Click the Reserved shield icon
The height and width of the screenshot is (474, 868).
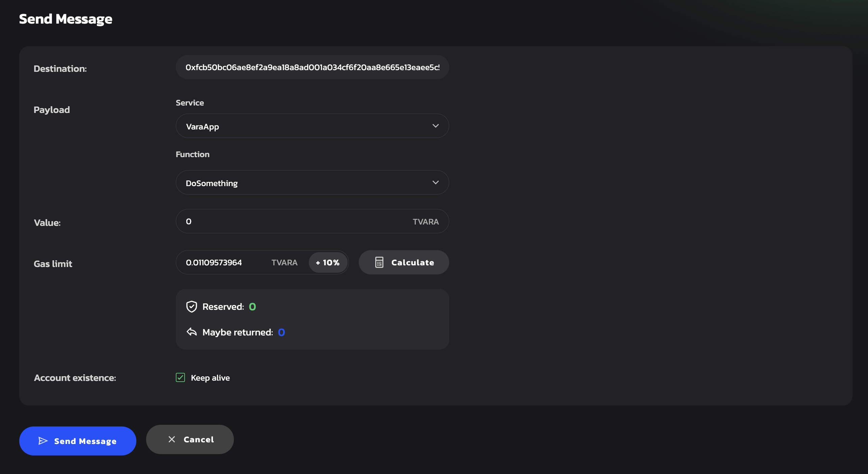click(191, 306)
